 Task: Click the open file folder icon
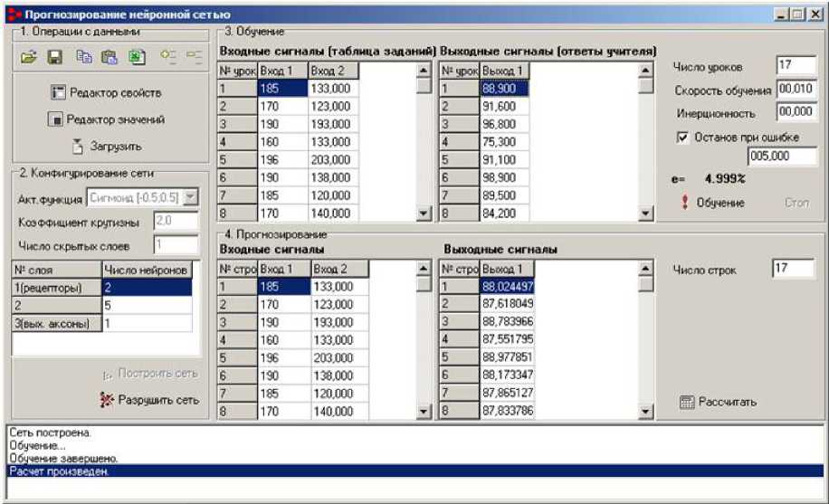tap(29, 57)
